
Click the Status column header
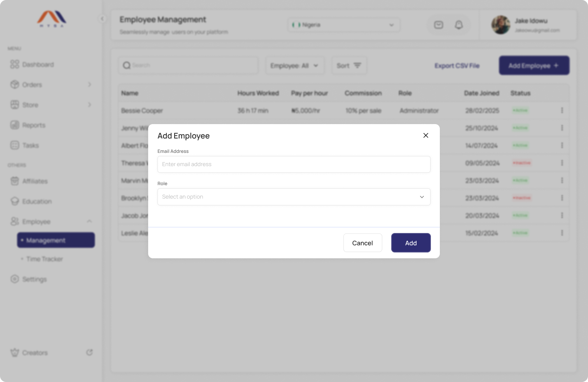pyautogui.click(x=520, y=93)
